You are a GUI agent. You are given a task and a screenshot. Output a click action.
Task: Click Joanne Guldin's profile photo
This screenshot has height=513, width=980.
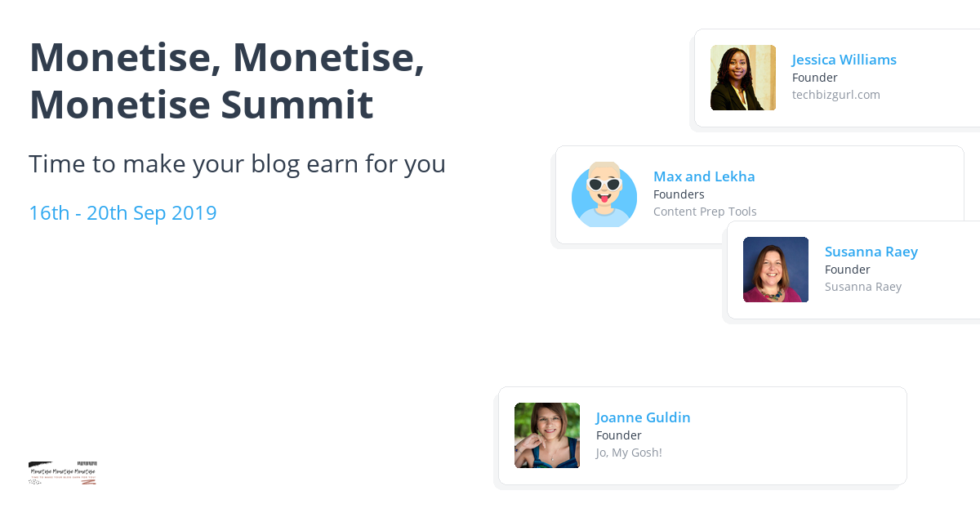[547, 435]
